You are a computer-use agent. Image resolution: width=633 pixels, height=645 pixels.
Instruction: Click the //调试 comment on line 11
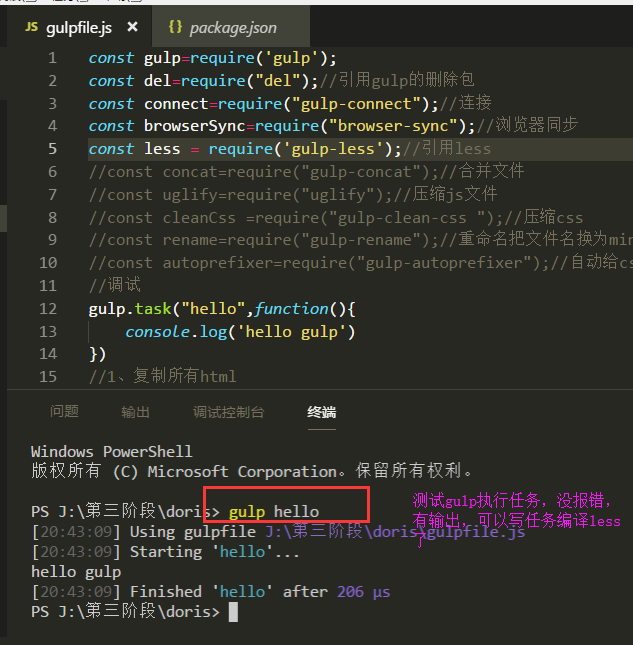pyautogui.click(x=115, y=285)
